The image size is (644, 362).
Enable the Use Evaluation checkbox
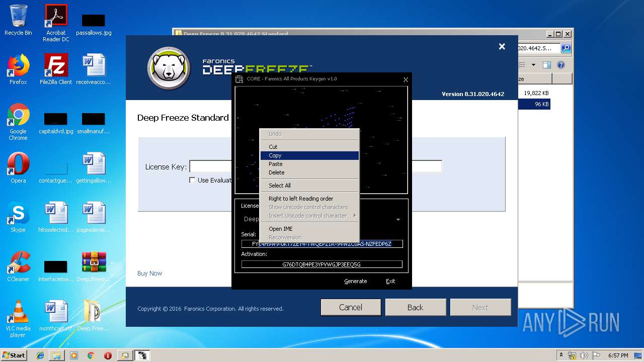click(x=192, y=180)
